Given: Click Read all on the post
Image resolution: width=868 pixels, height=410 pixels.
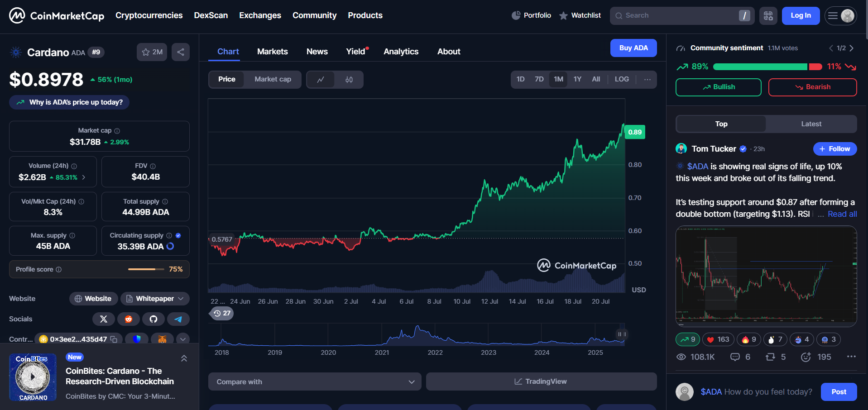Looking at the screenshot, I should pos(842,214).
